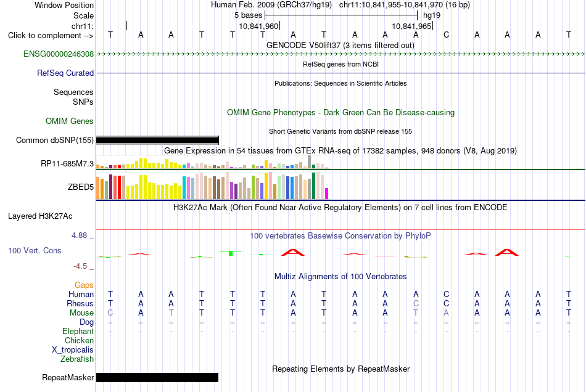586x392 pixels.
Task: Click the Window Position label
Action: (64, 5)
